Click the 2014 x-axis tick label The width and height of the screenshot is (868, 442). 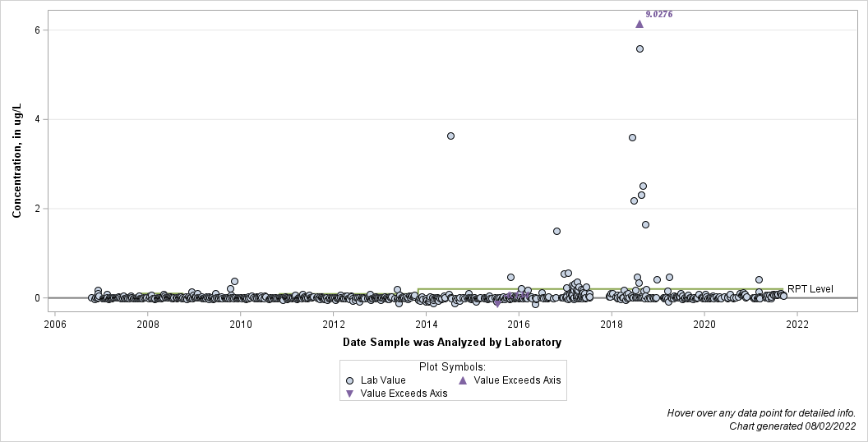(x=426, y=325)
